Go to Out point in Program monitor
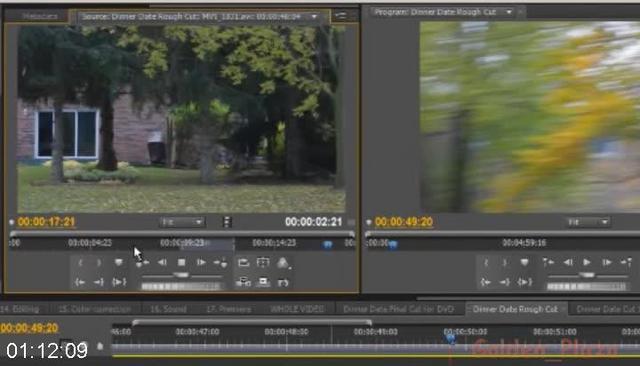Viewport: 640px width, 366px height. tap(504, 282)
